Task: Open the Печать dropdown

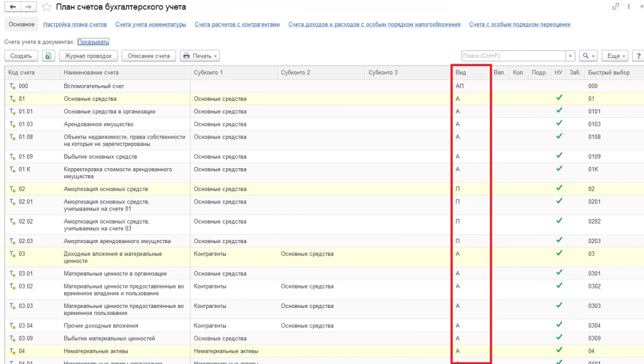Action: [x=200, y=56]
